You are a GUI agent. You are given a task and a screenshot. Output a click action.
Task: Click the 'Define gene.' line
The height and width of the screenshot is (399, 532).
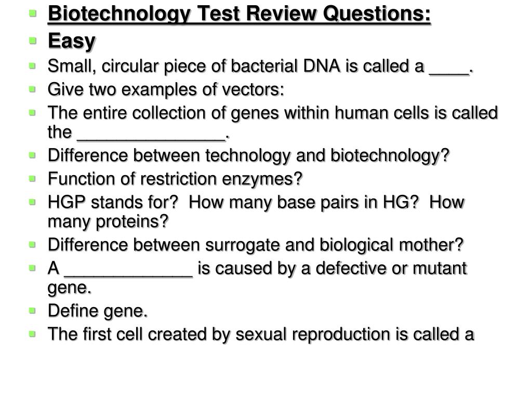click(x=98, y=311)
